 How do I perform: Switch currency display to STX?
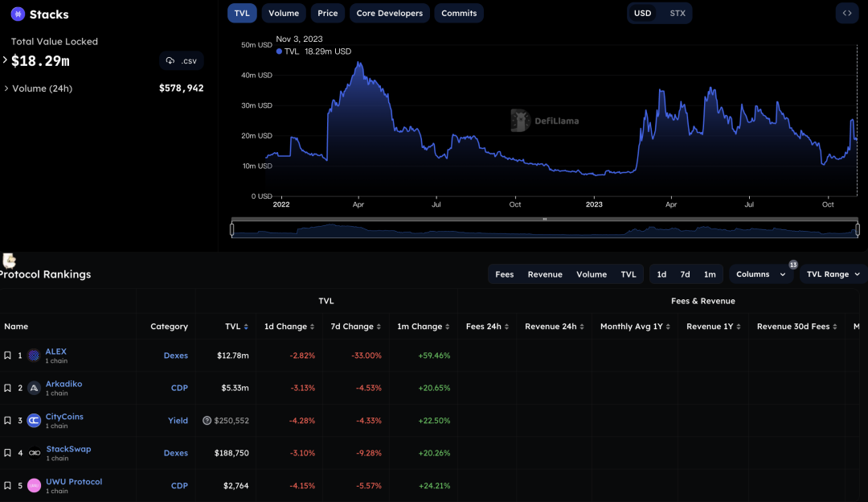676,13
